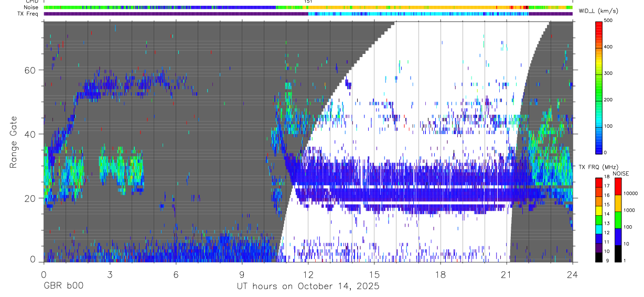Click the x-axis tick label "15" under the plot
Image resolution: width=644 pixels, height=297 pixels.
(374, 274)
